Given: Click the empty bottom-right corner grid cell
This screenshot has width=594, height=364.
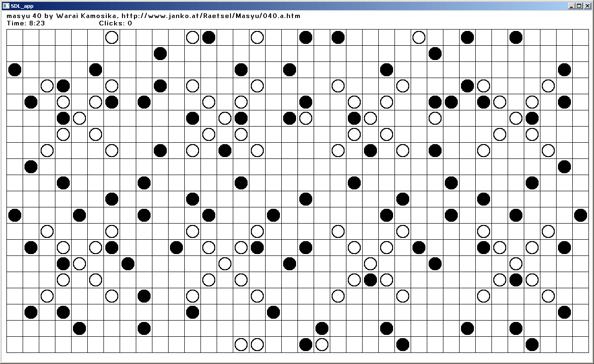Looking at the screenshot, I should click(x=581, y=345).
